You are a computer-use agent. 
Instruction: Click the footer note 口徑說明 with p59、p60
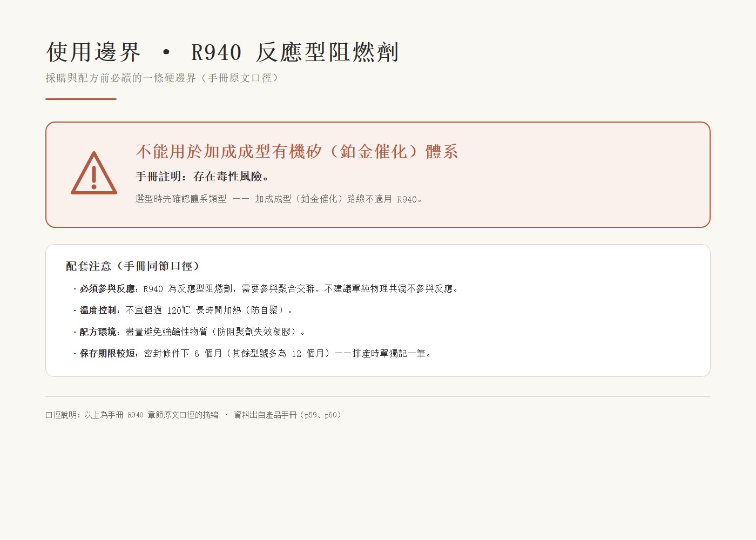coord(193,415)
